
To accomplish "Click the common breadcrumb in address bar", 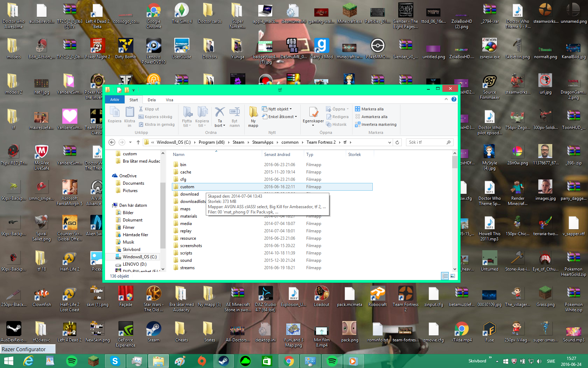I will (x=290, y=142).
